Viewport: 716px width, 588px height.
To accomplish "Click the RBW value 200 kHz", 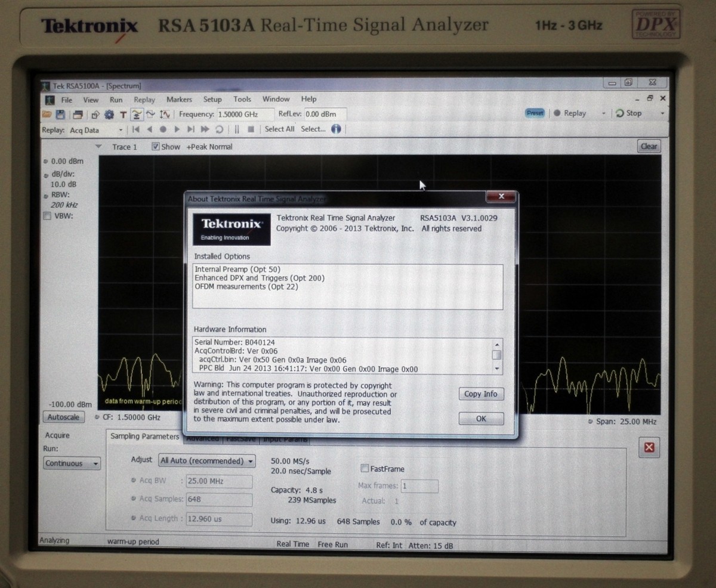I will [64, 205].
